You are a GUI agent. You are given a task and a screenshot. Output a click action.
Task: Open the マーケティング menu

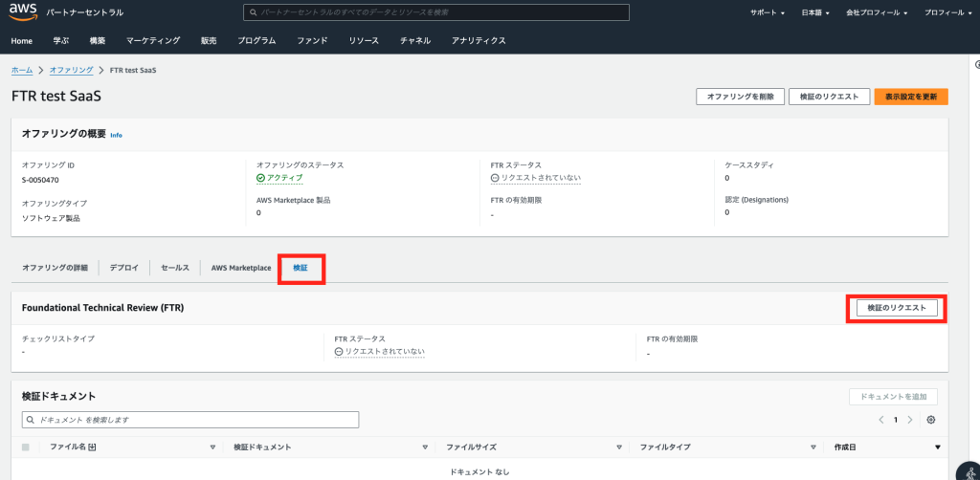153,40
